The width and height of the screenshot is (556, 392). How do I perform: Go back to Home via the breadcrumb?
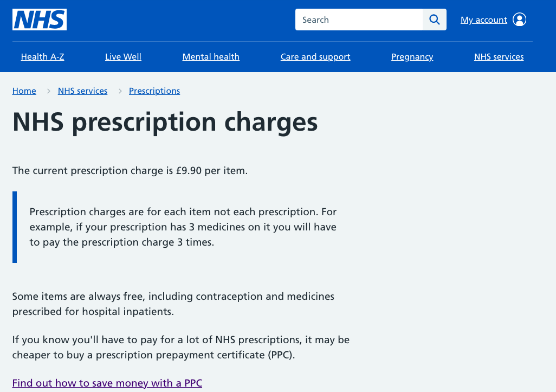tap(24, 91)
